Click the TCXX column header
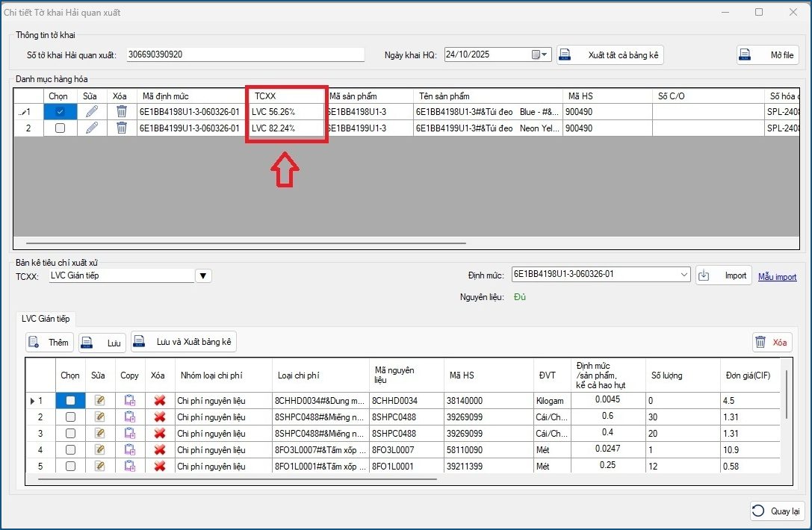This screenshot has width=812, height=530. [287, 96]
